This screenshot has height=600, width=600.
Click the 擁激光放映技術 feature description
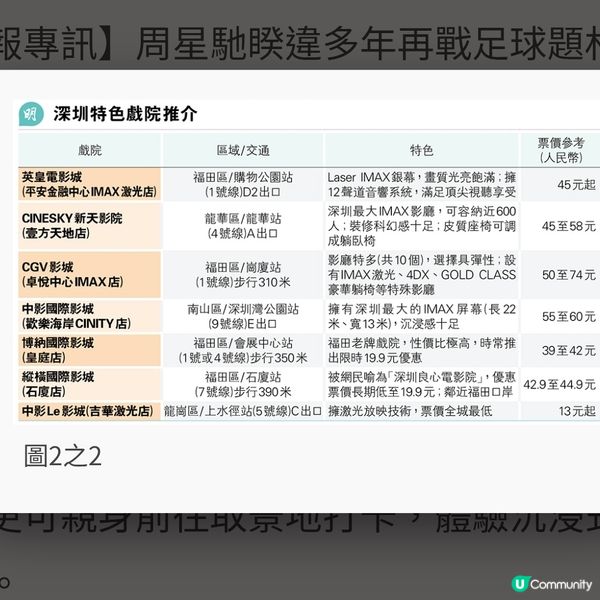coord(421,411)
